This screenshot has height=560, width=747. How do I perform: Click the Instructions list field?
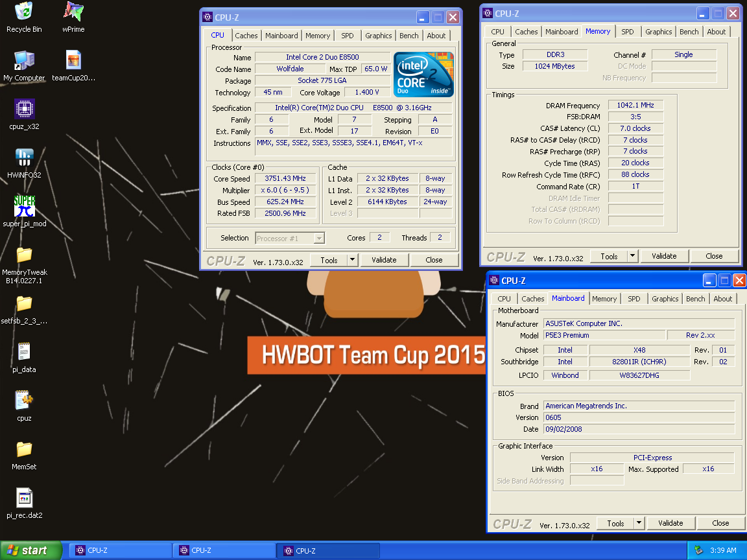point(353,146)
